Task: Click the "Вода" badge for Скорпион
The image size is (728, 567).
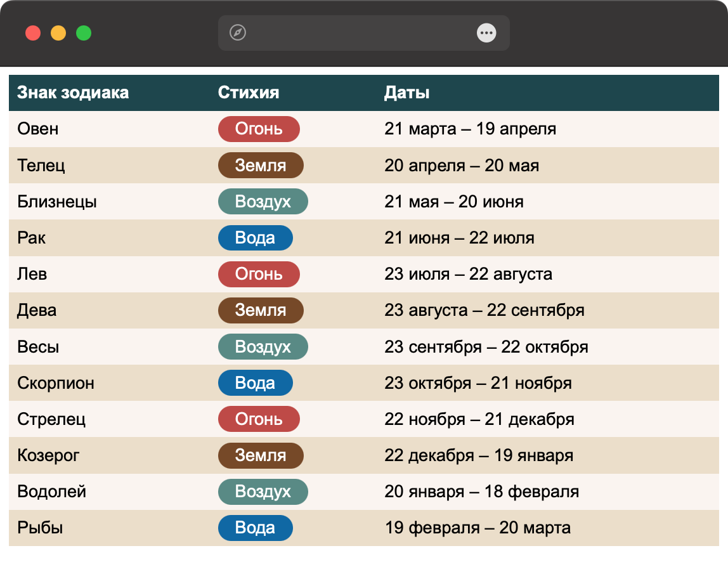Action: (x=255, y=383)
